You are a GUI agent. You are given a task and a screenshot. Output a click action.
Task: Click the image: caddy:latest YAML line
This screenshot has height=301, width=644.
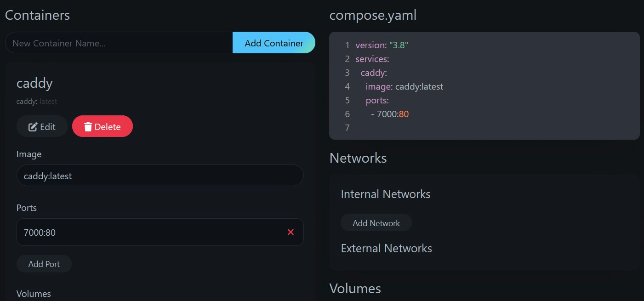point(404,86)
